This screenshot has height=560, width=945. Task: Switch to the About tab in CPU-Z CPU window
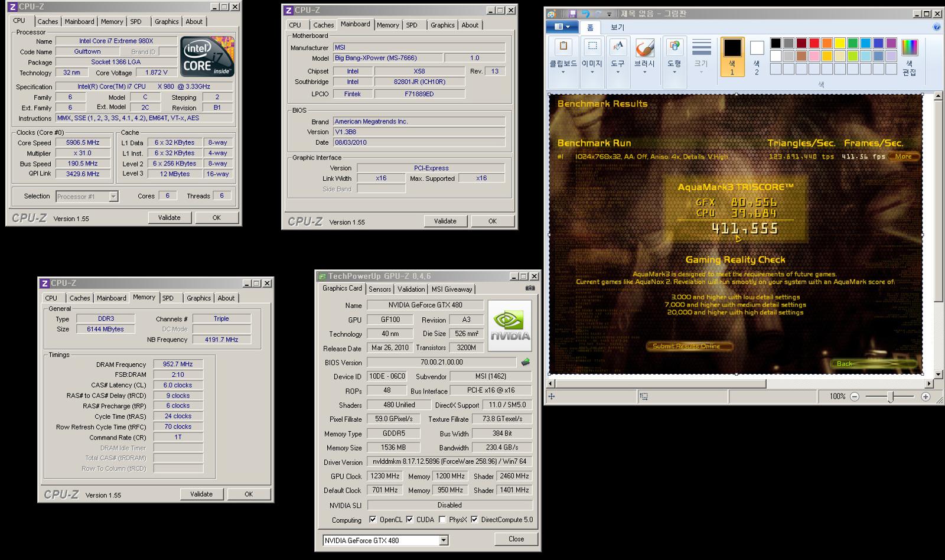click(x=194, y=22)
